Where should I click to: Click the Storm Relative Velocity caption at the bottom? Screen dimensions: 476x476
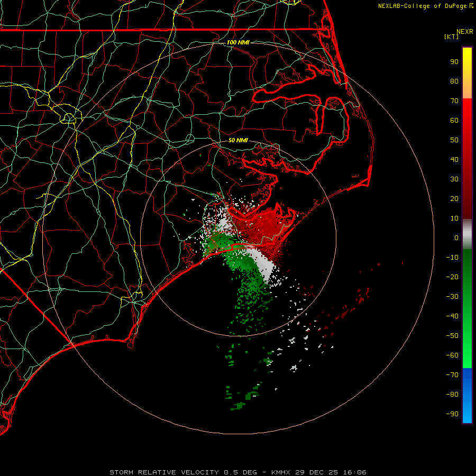click(x=237, y=472)
